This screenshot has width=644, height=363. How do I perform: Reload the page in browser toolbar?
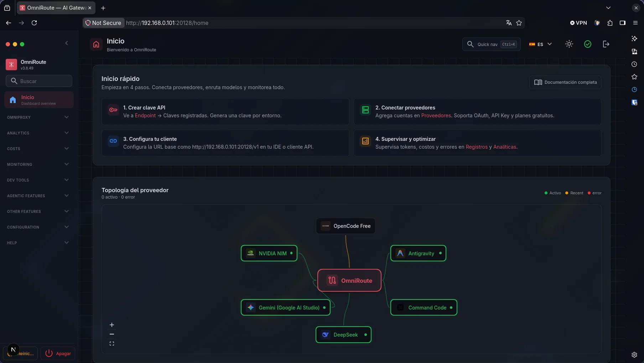[x=34, y=23]
